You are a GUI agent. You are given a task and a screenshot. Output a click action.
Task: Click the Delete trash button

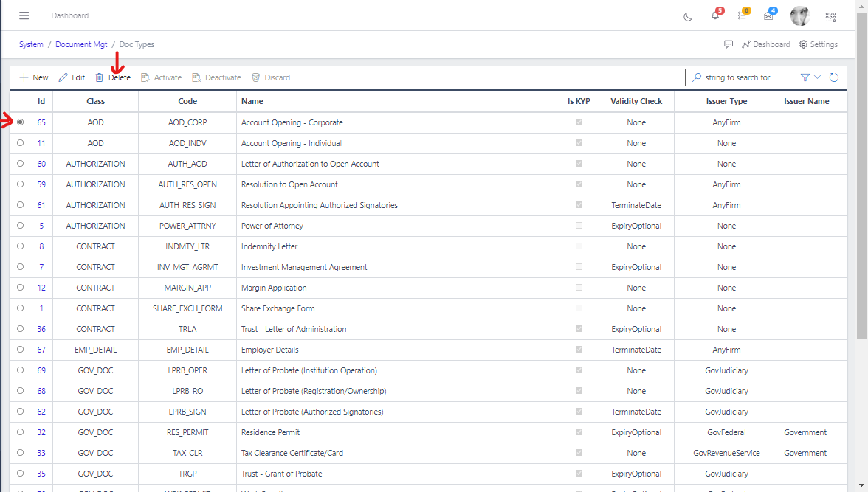pyautogui.click(x=113, y=77)
